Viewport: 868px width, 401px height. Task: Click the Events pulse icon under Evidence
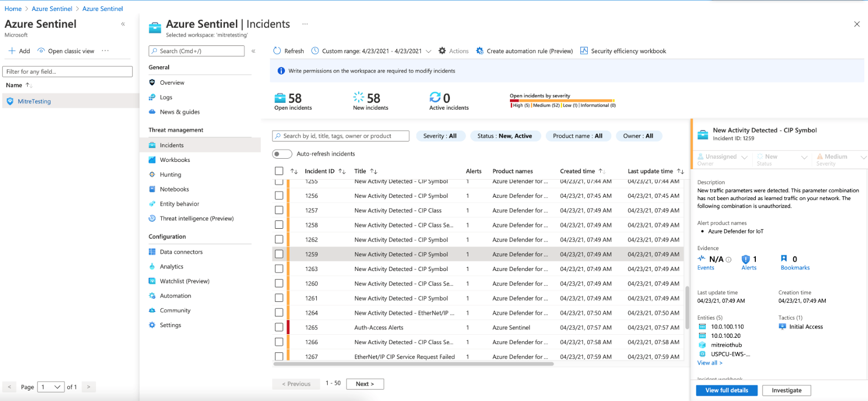coord(701,258)
